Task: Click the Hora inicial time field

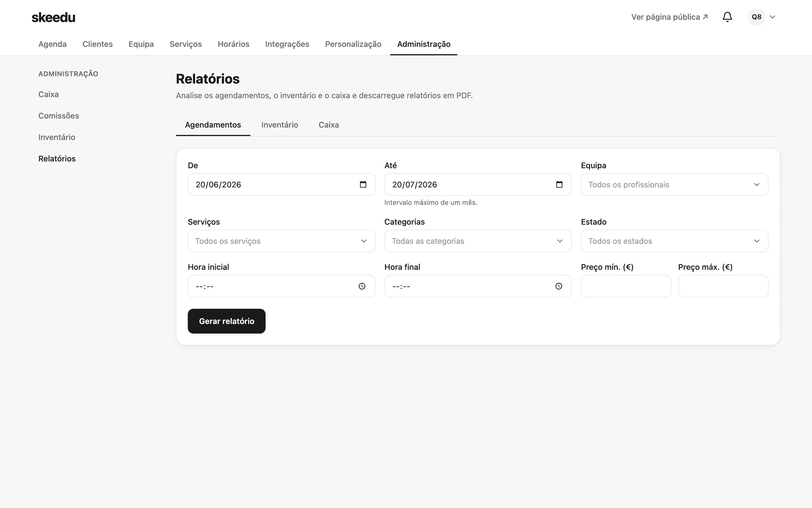Action: pyautogui.click(x=281, y=286)
